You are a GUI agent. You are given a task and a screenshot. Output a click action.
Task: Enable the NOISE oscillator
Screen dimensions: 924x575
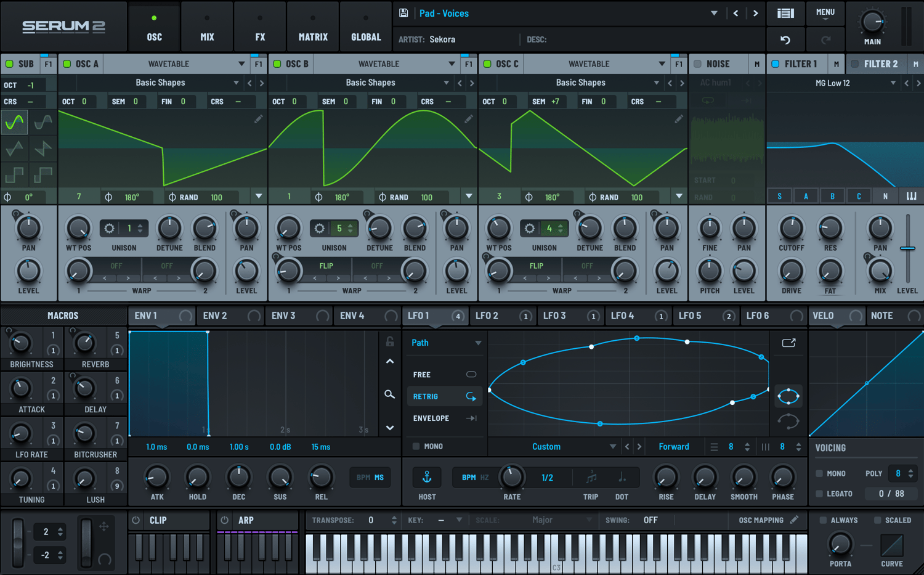(697, 63)
